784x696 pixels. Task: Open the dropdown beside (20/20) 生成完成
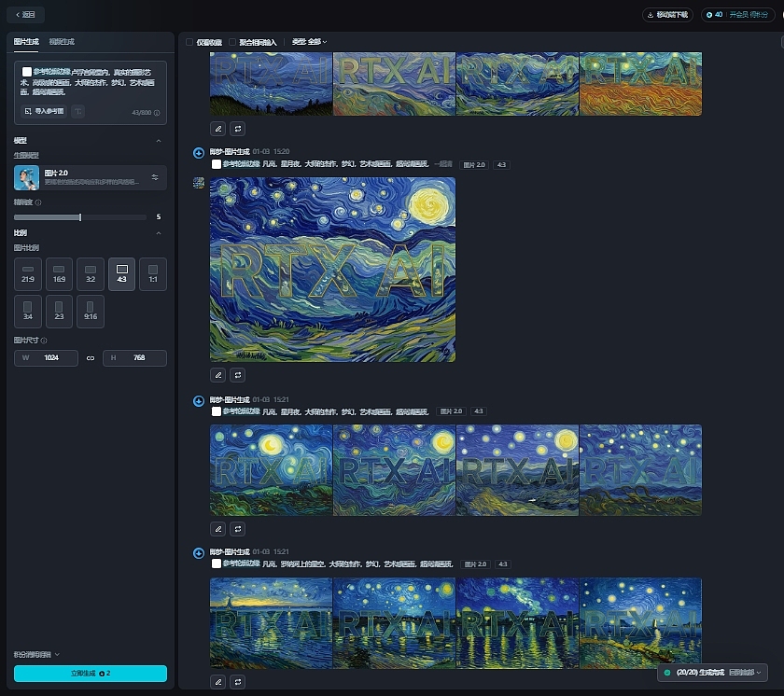[745, 673]
